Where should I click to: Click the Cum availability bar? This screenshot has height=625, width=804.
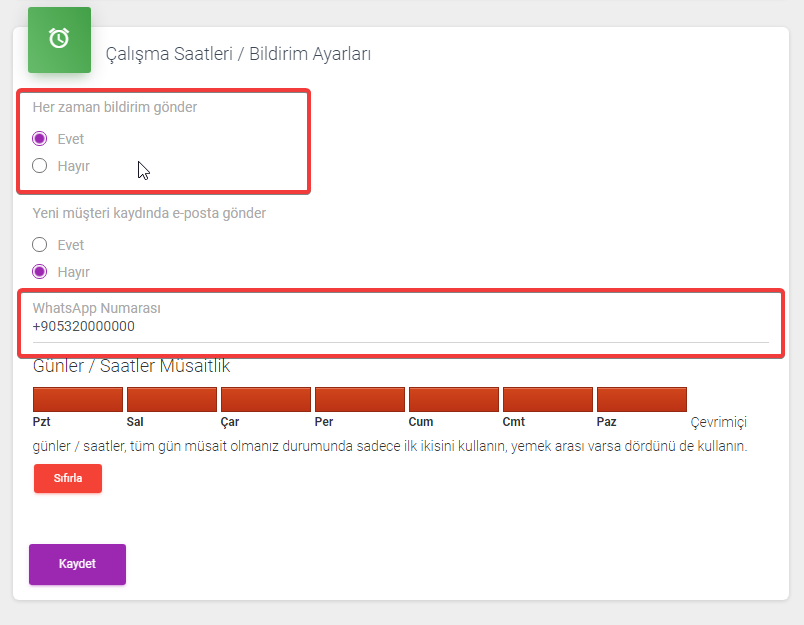[454, 399]
